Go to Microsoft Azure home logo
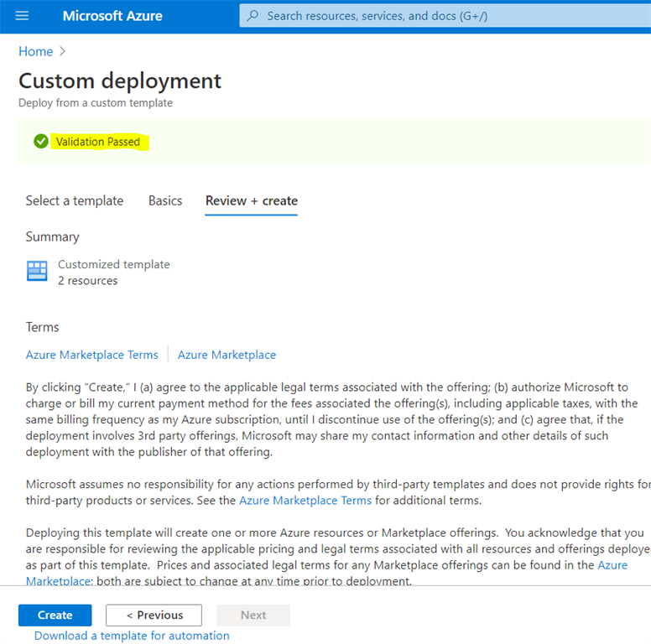This screenshot has height=644, width=651. 112,16
